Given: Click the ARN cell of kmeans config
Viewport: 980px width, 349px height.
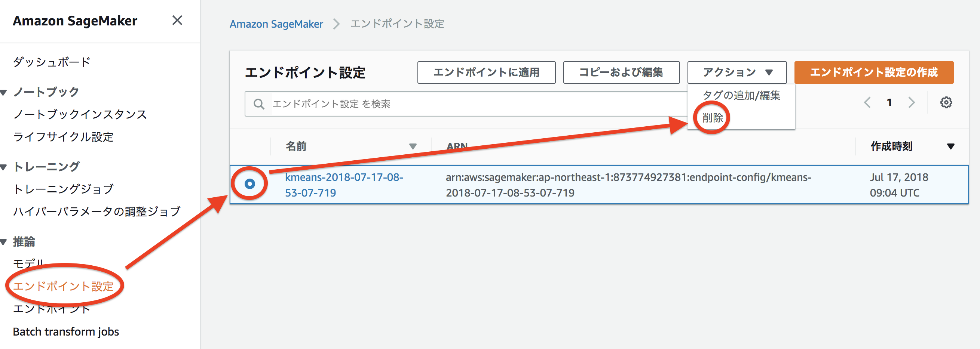Looking at the screenshot, I should tap(628, 185).
